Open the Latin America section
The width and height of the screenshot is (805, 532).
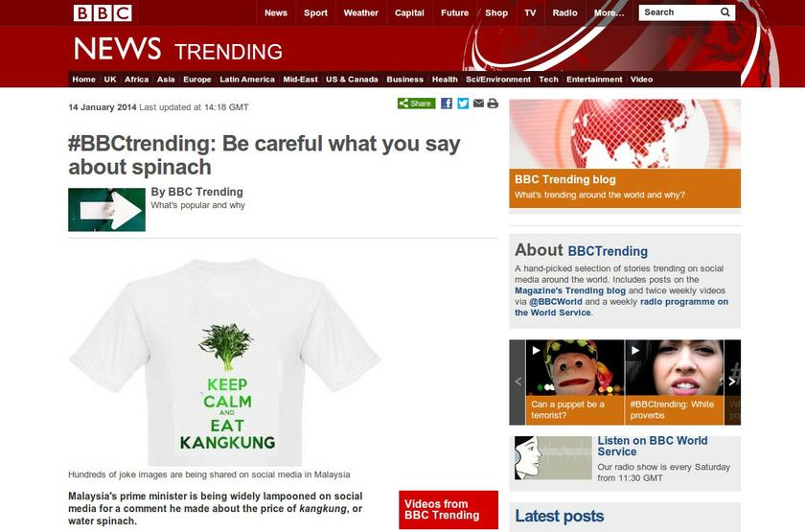click(247, 80)
